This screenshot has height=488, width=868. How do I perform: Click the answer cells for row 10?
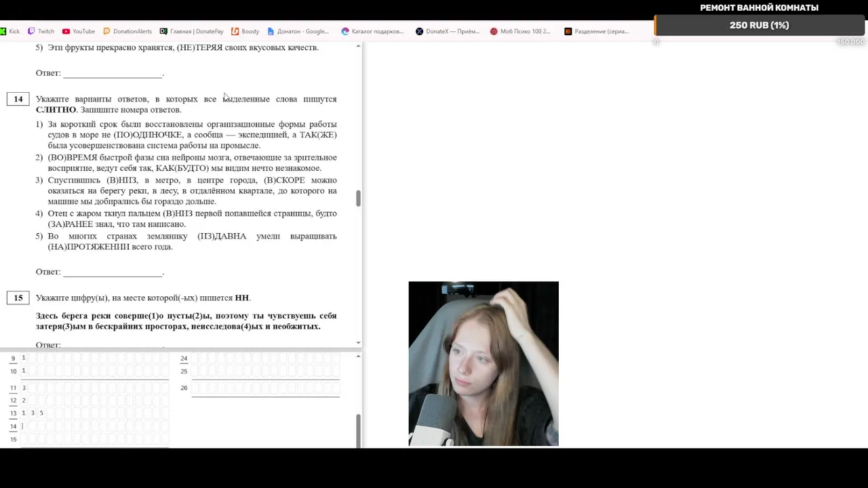tap(94, 371)
